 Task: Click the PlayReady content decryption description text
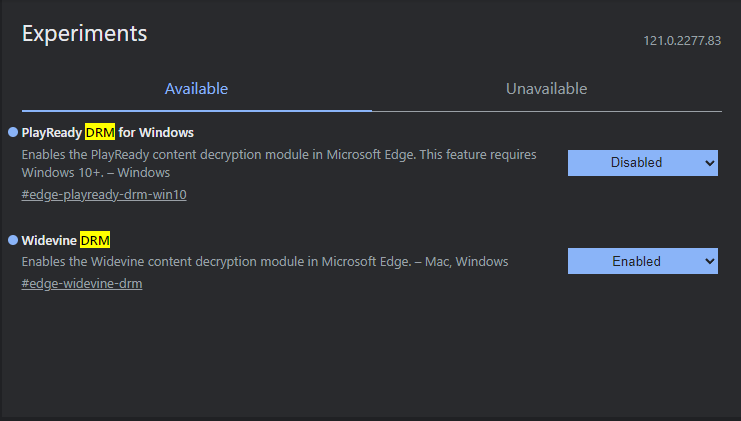pos(279,163)
